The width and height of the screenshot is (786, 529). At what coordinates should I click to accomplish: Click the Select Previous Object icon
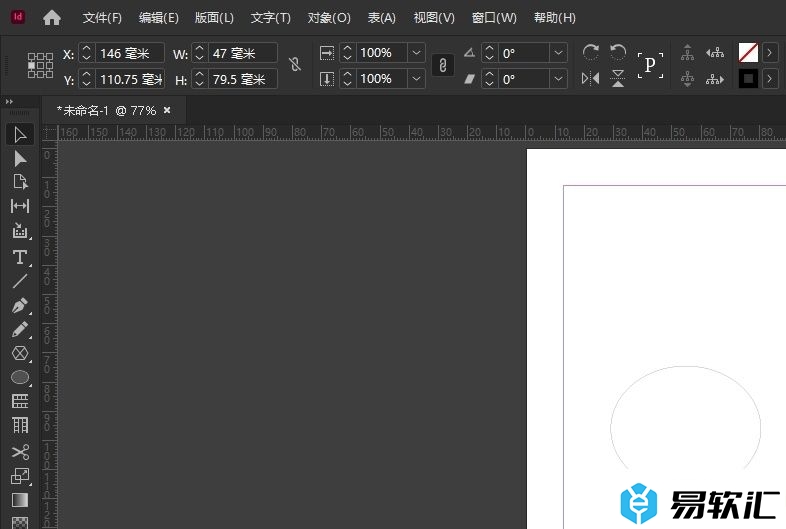pos(715,52)
